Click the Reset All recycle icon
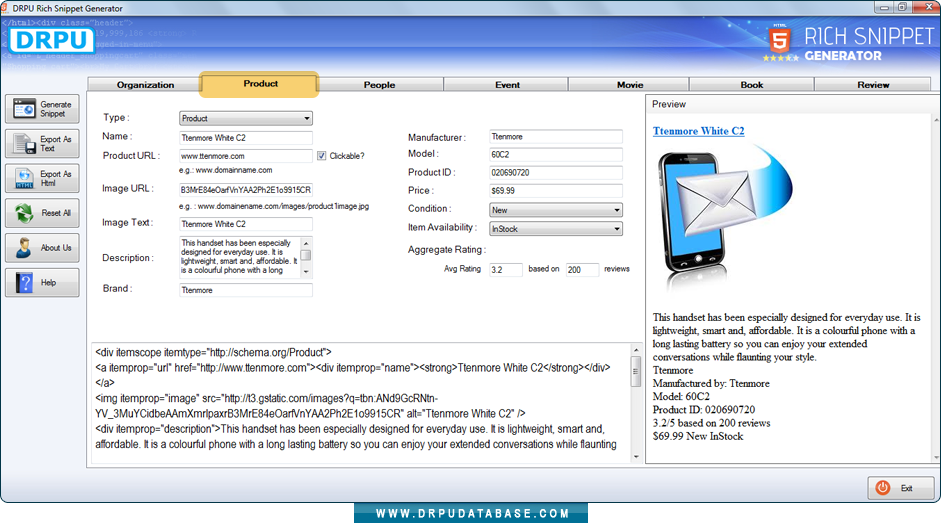 pos(25,213)
